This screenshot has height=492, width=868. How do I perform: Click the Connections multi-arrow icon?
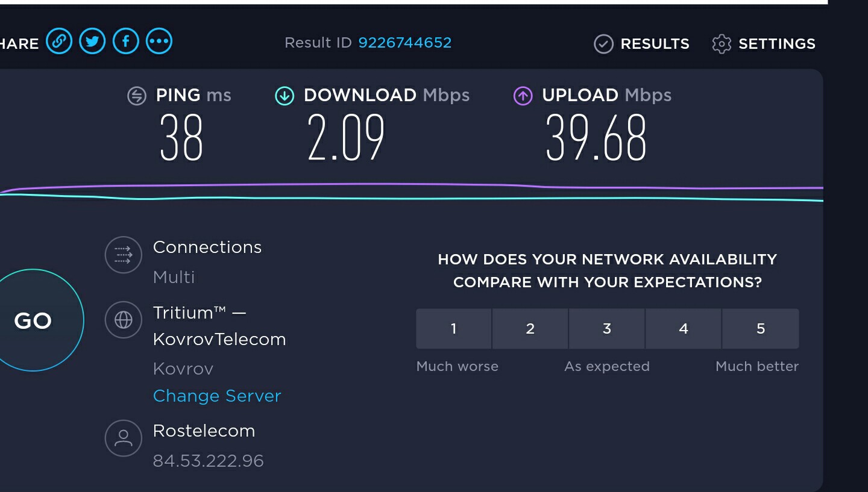tap(124, 255)
